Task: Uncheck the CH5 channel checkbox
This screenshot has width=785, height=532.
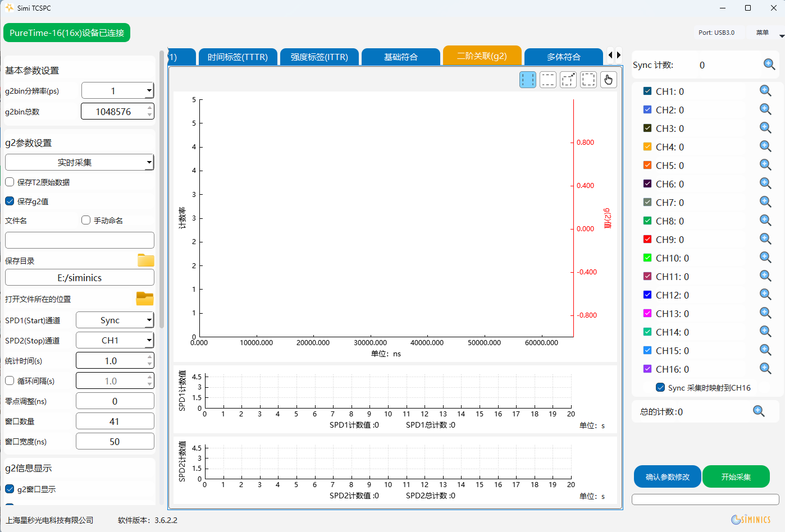Action: click(x=647, y=166)
